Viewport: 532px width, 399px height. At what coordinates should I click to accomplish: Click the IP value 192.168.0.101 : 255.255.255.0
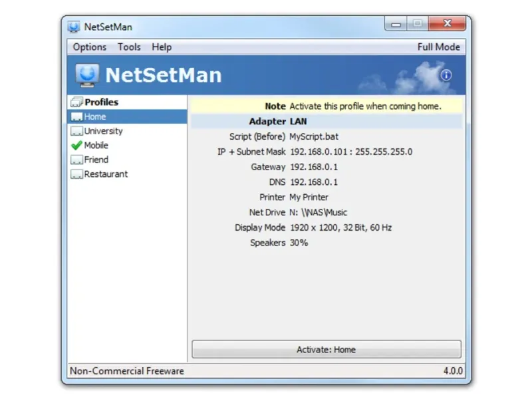pos(351,152)
